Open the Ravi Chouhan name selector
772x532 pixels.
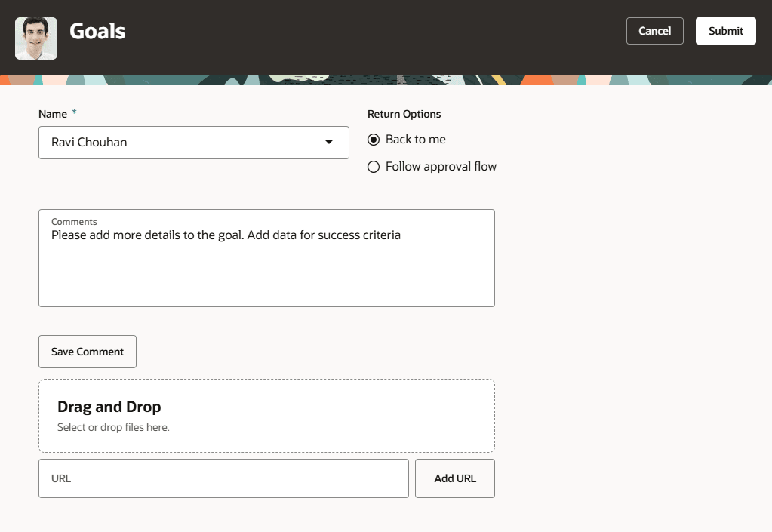point(193,143)
